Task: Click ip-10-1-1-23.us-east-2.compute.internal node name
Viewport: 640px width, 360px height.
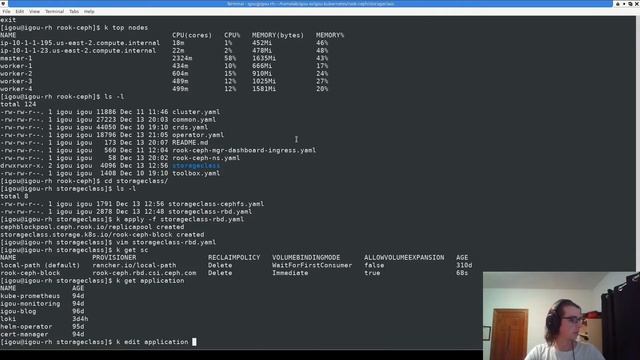Action: click(x=78, y=51)
